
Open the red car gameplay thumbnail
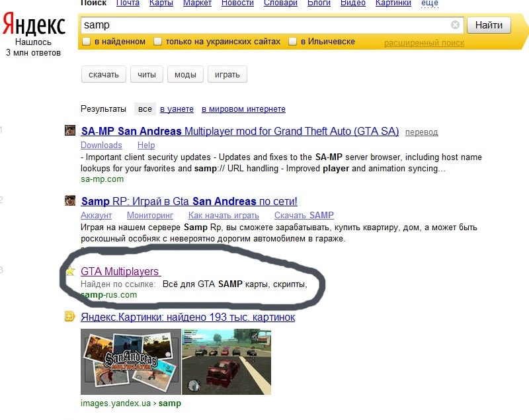point(226,362)
